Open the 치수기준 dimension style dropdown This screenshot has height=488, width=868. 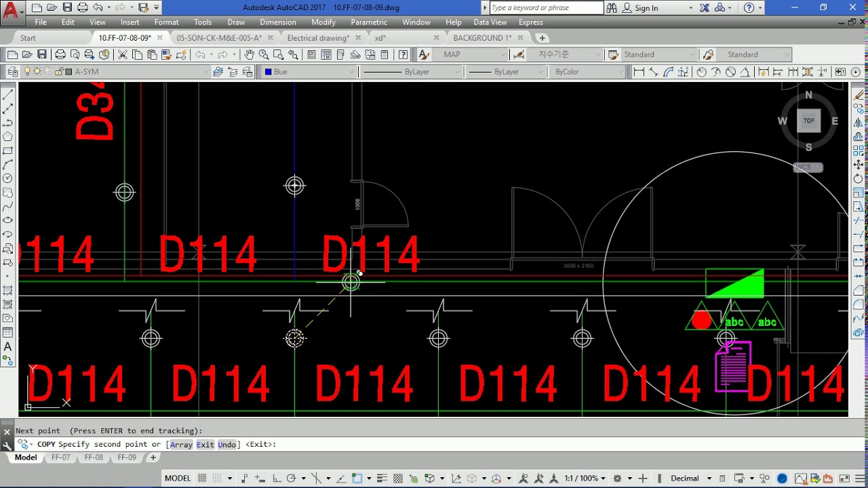click(x=597, y=54)
